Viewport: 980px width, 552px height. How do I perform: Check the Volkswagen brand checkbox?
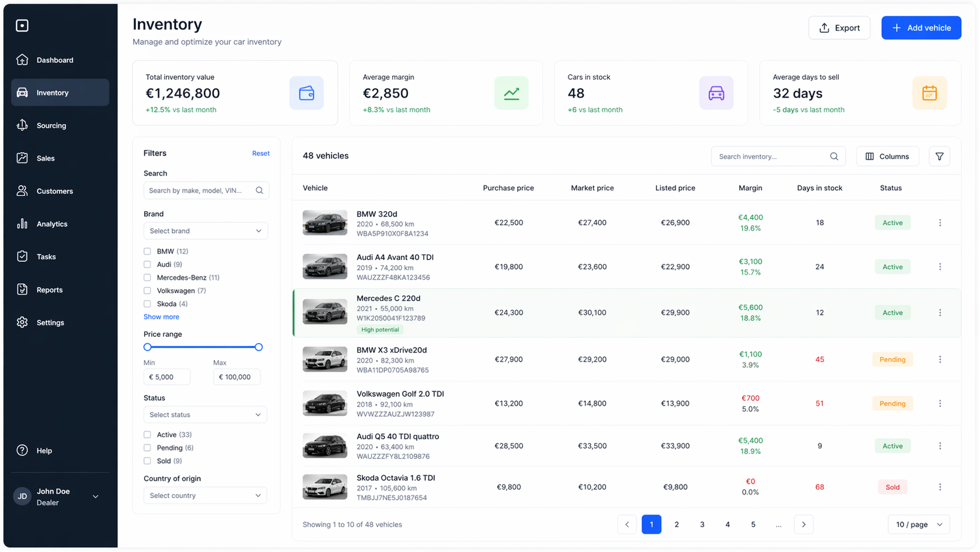[147, 290]
